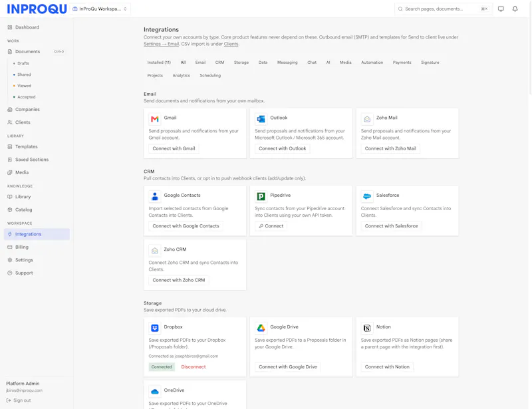Click Connect with Google Contacts
Viewport: 532px width, 409px height.
(186, 226)
